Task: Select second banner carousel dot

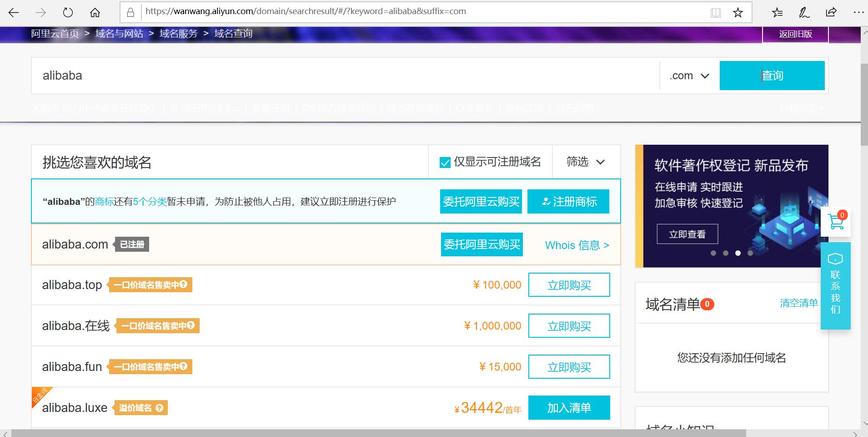Action: [726, 253]
